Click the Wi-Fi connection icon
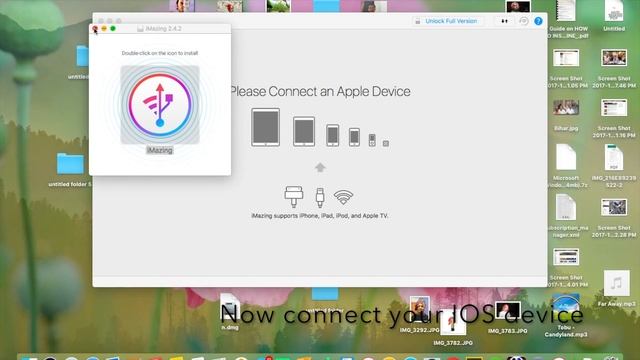 pyautogui.click(x=343, y=197)
